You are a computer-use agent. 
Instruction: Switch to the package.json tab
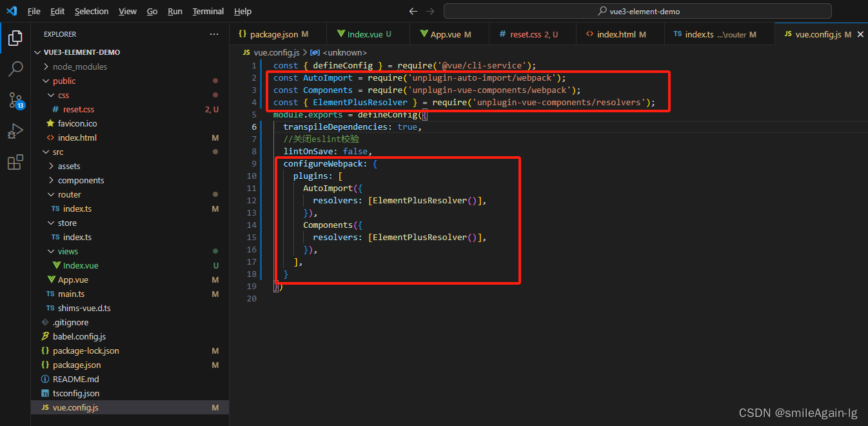coord(273,34)
